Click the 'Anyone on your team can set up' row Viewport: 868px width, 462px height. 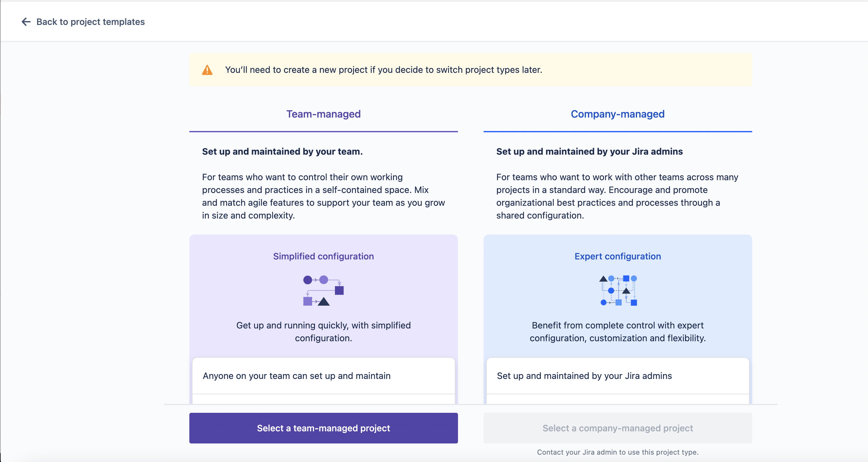323,376
